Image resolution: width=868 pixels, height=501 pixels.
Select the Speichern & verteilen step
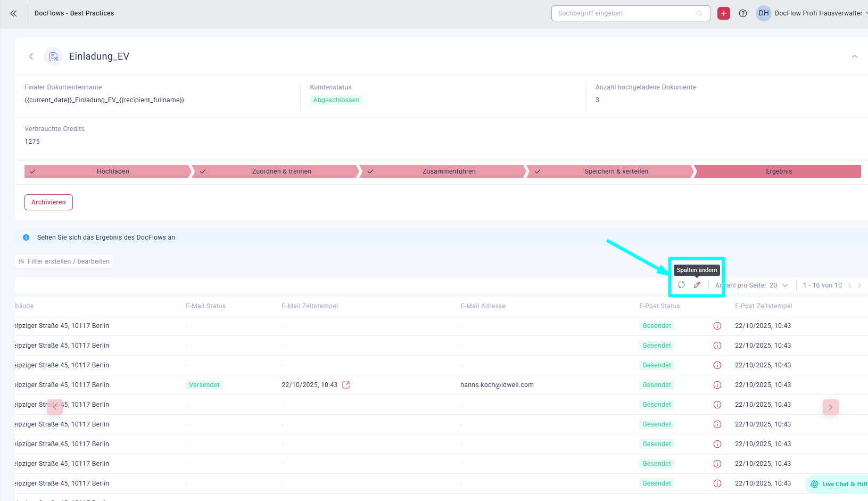[x=616, y=171]
